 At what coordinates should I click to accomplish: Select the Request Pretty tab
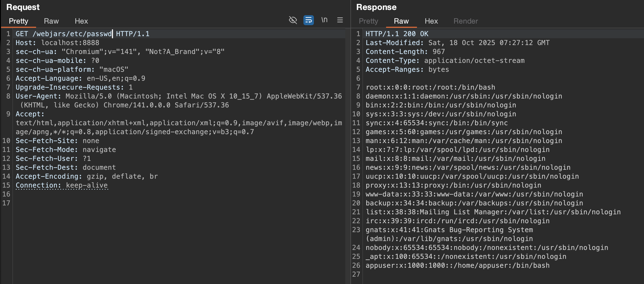18,21
